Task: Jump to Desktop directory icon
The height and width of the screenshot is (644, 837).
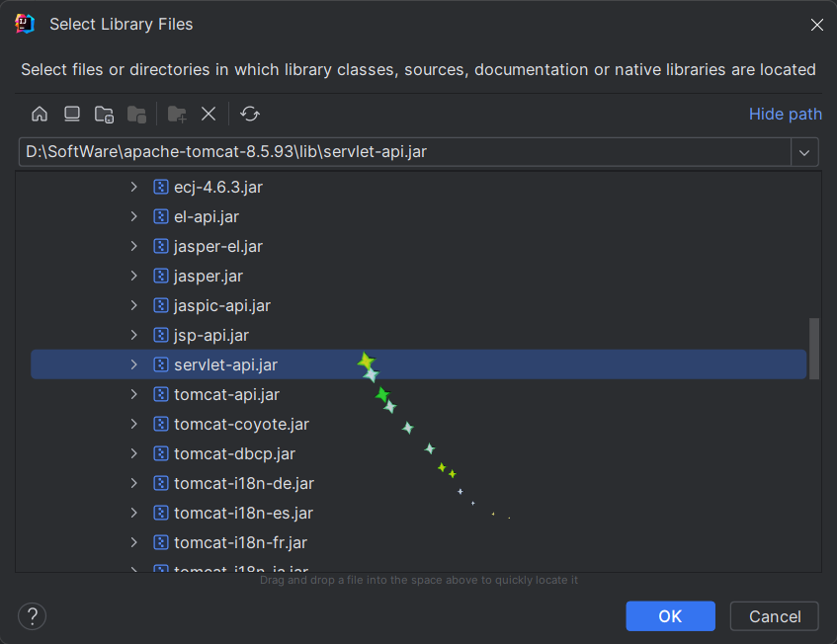Action: pos(71,114)
